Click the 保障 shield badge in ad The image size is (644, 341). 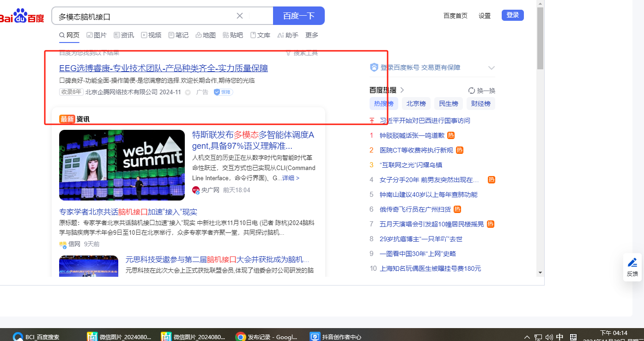223,92
